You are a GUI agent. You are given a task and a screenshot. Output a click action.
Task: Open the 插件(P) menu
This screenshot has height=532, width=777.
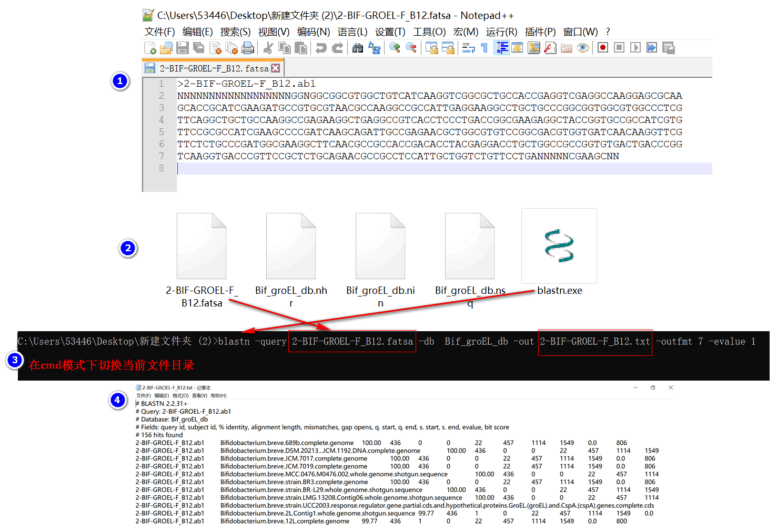540,32
